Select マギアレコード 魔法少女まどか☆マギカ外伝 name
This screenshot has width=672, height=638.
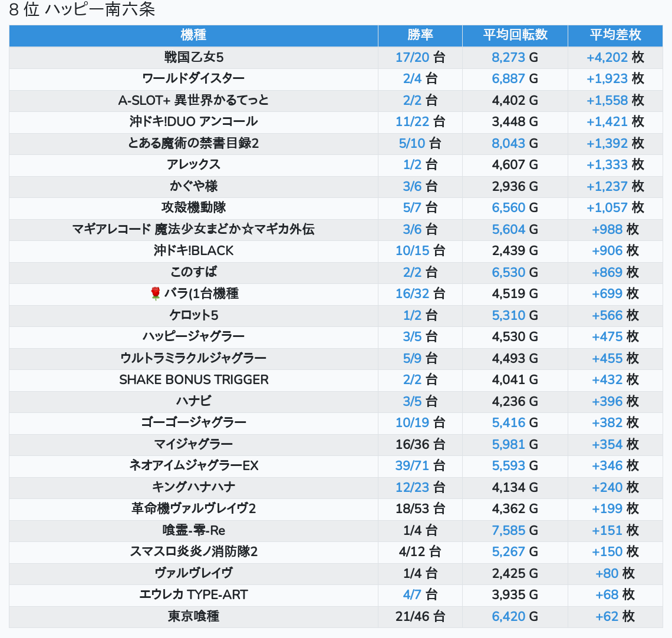point(193,229)
